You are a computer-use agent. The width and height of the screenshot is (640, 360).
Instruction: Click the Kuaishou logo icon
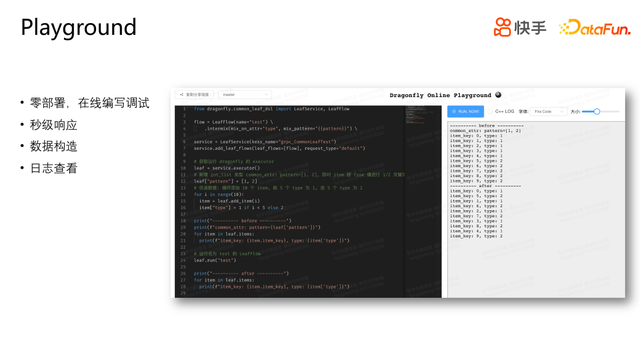[502, 27]
